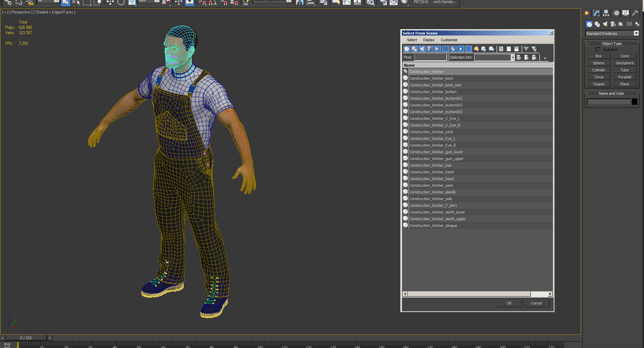The width and height of the screenshot is (644, 348).
Task: Open the Create command panel tab
Action: [587, 13]
